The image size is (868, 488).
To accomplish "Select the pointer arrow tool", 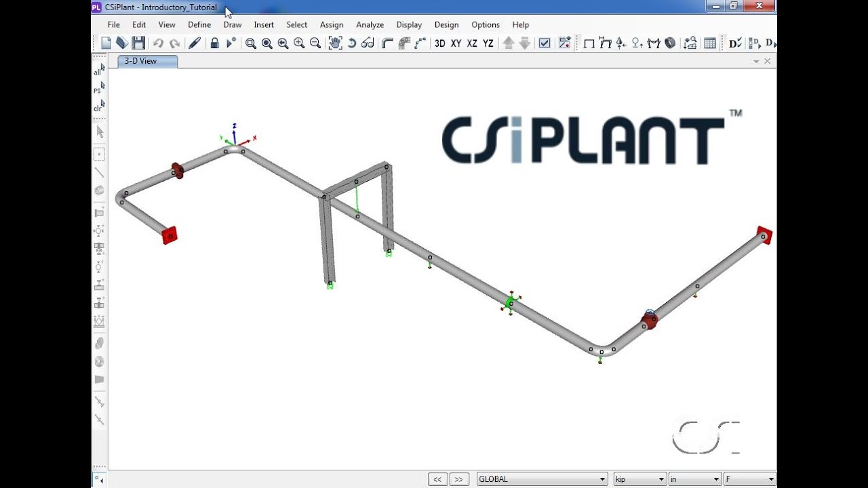I will coord(100,131).
